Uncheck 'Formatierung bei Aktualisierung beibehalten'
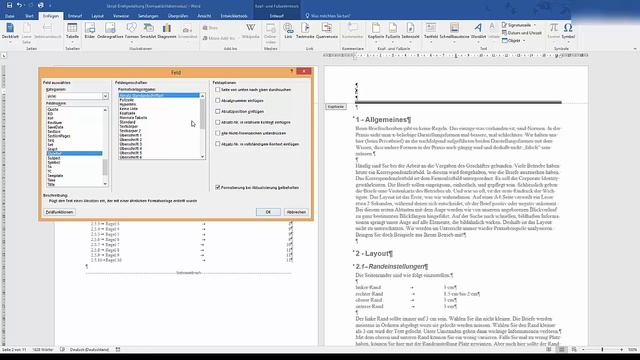The image size is (640, 360). [x=218, y=187]
